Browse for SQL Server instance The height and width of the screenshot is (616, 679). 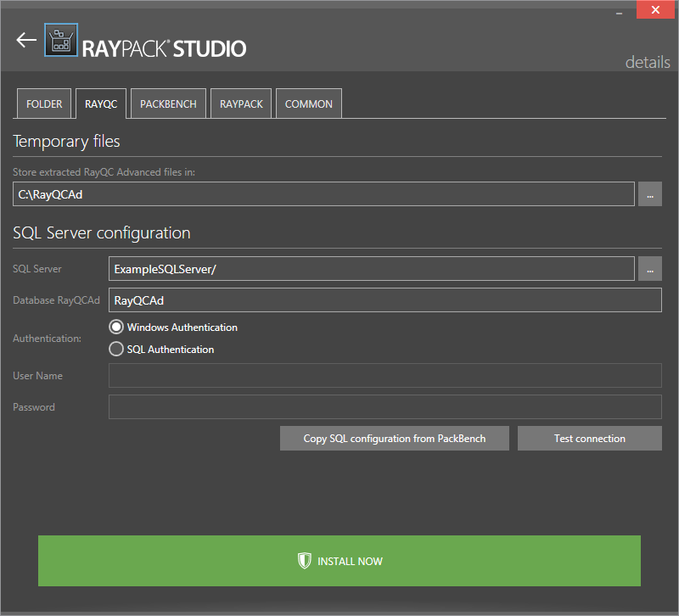pyautogui.click(x=649, y=268)
